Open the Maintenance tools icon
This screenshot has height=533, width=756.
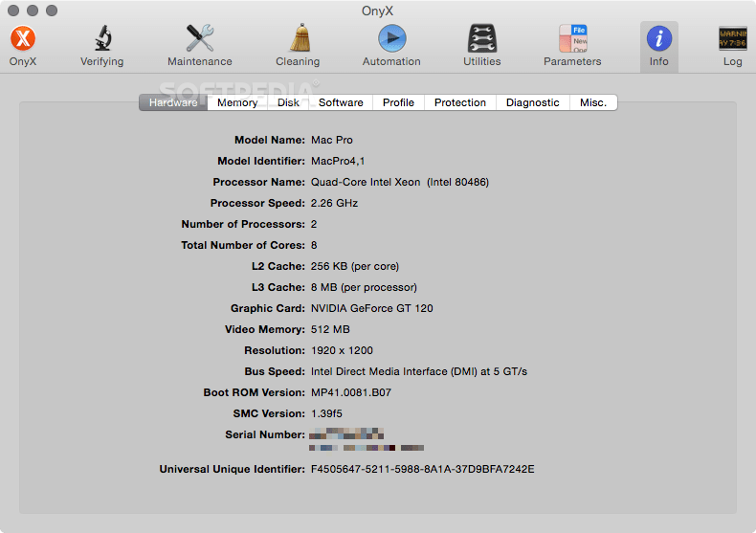tap(200, 38)
